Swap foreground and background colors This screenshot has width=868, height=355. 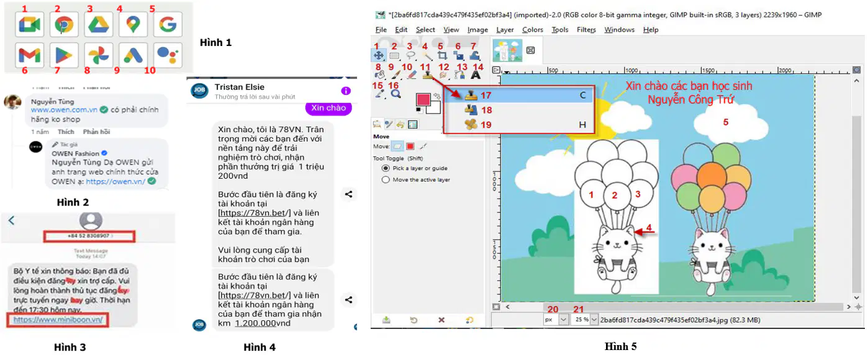pos(436,96)
